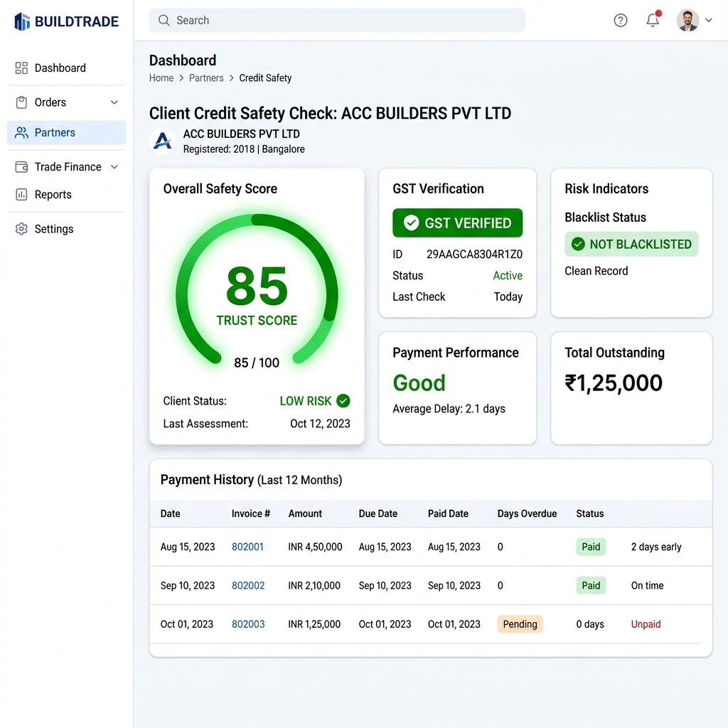The image size is (728, 728).
Task: Click Registered: 2018 | Bangalore text
Action: point(244,149)
